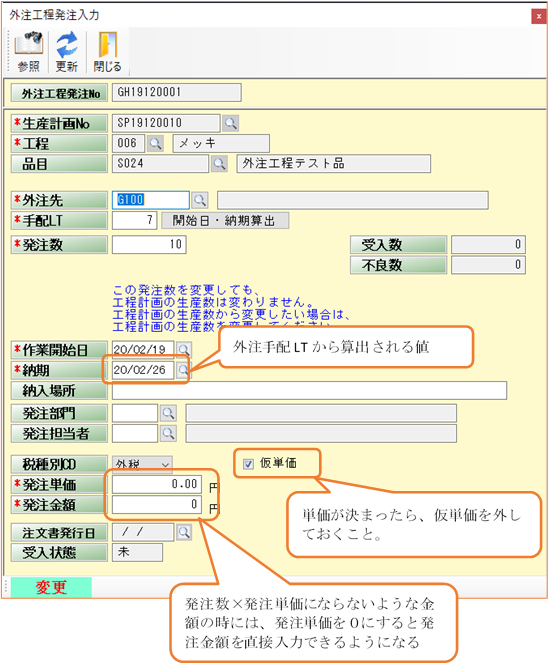Open the 発注部門 lookup magnifier icon

[168, 413]
